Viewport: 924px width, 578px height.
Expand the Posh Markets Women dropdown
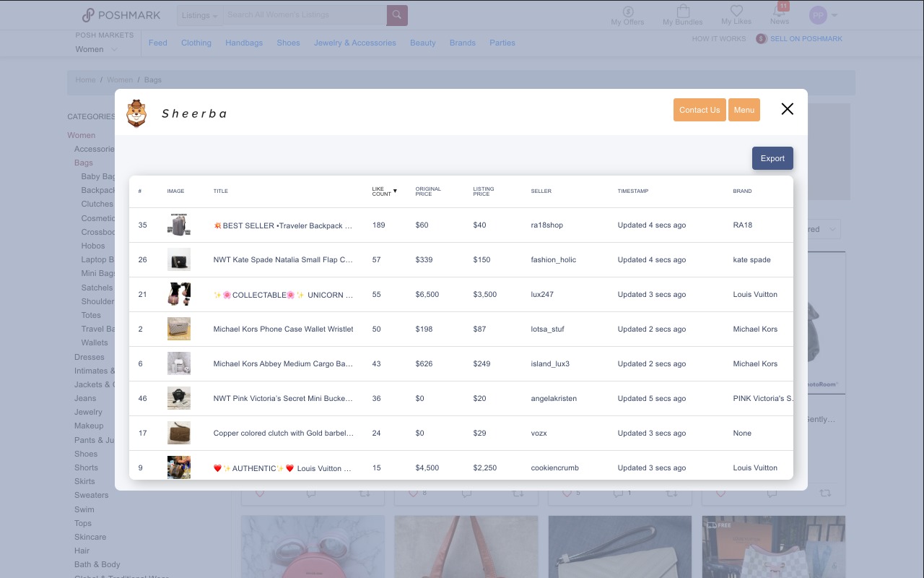96,49
